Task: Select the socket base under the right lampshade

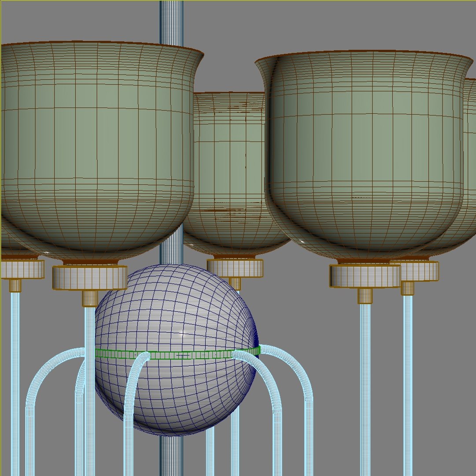Action: pos(365,276)
